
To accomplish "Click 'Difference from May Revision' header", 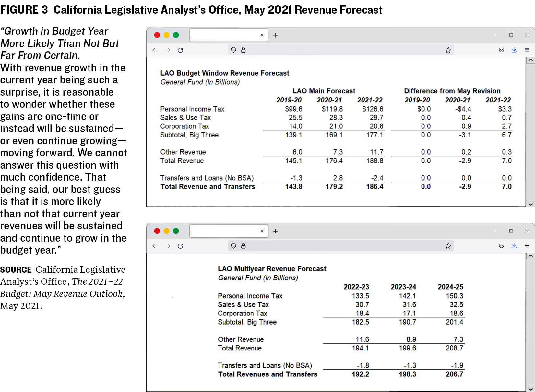I will (x=452, y=91).
